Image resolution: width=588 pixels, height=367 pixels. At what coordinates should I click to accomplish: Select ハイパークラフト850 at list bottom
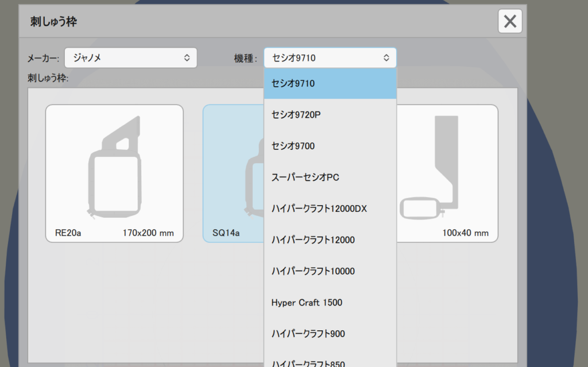pos(330,362)
